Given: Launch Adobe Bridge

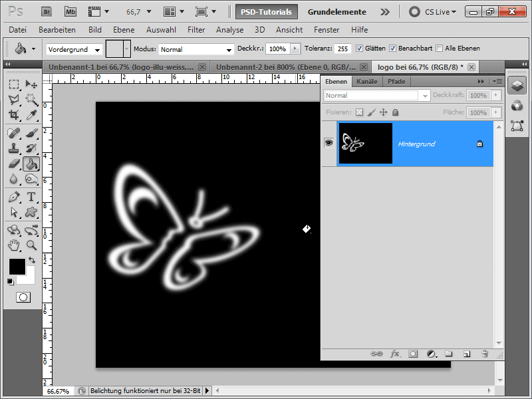Looking at the screenshot, I should tap(47, 12).
